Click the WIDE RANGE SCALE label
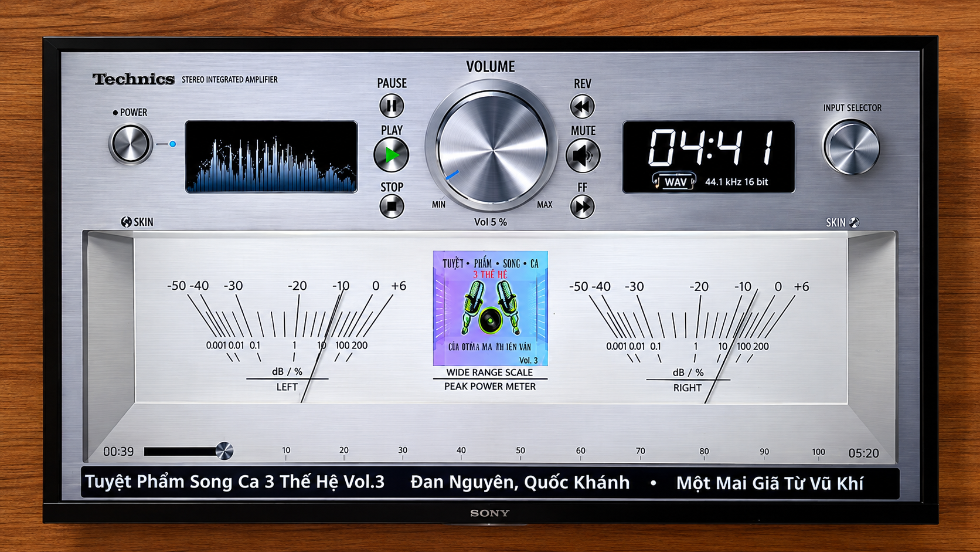Viewport: 980px width, 552px height. tap(489, 372)
